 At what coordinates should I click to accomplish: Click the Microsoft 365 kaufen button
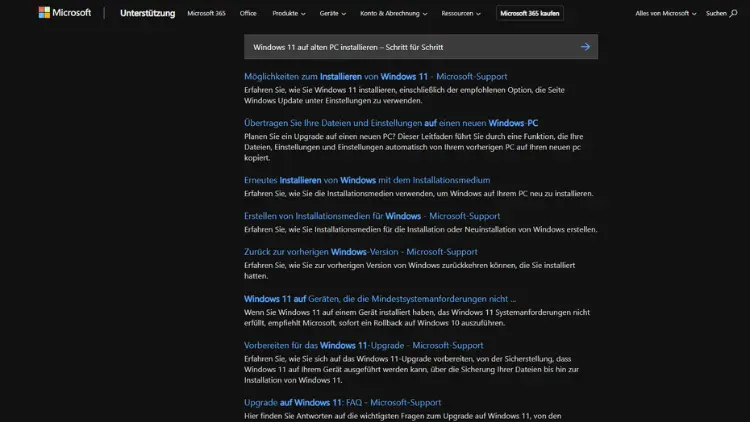click(529, 13)
